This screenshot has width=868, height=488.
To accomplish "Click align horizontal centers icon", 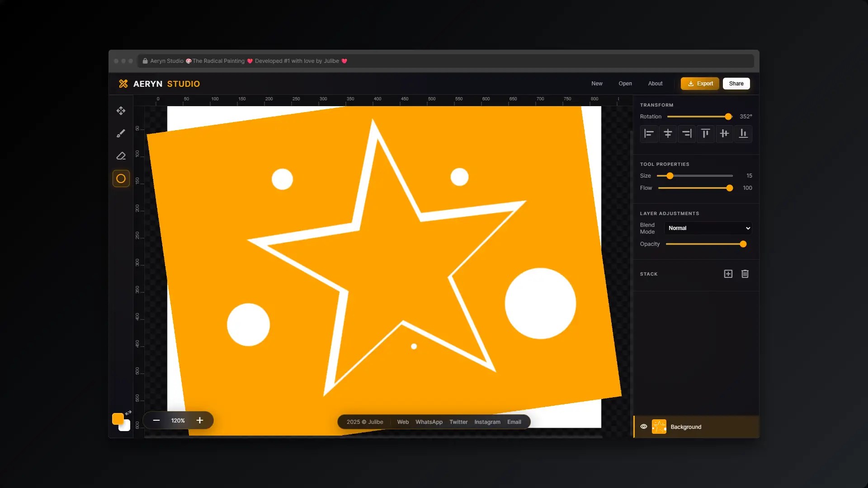I will 668,134.
